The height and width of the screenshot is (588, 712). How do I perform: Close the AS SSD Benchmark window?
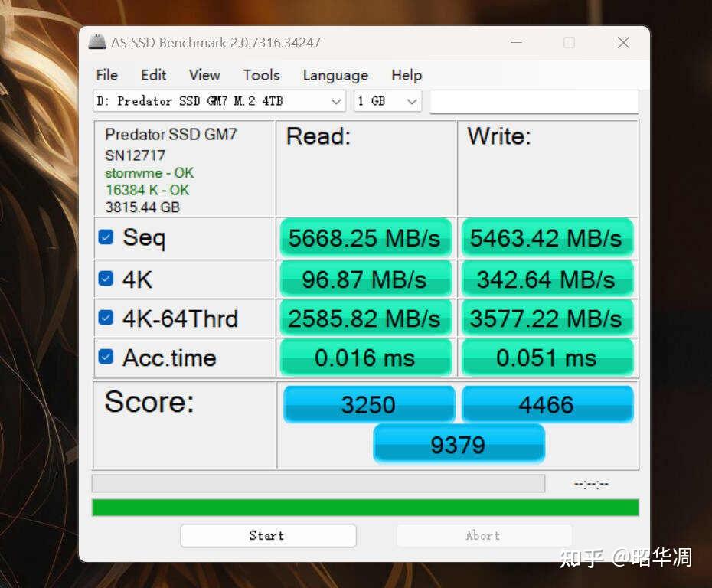(623, 43)
